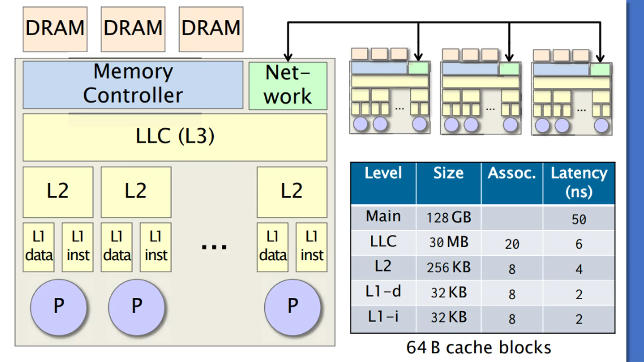Select the "2" latency in the L1-i row
The height and width of the screenshot is (362, 644).
pos(579,319)
